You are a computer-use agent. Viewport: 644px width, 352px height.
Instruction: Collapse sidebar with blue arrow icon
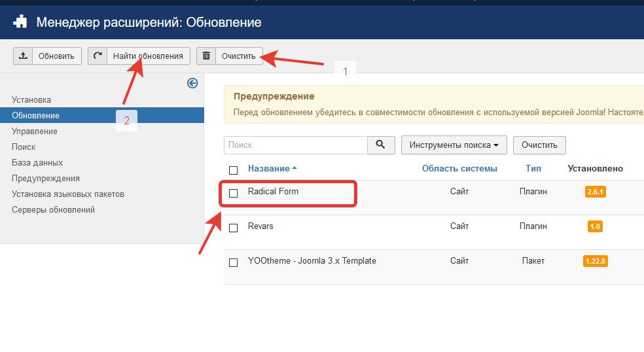192,82
